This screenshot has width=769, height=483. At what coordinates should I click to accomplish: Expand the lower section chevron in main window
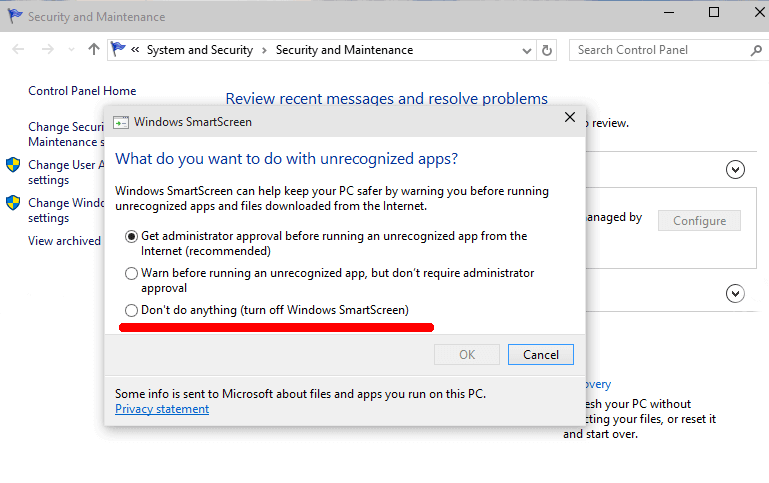[x=735, y=294]
